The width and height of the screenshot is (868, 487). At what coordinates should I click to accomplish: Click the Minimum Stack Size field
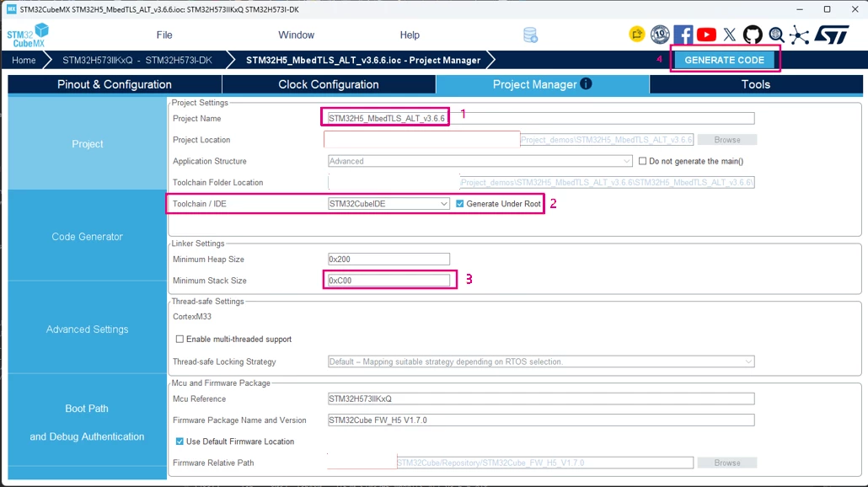[388, 281]
